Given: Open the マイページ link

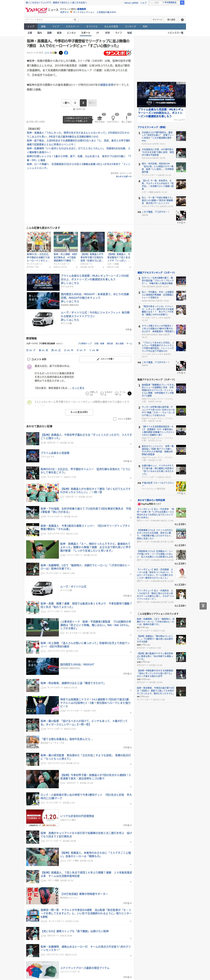Looking at the screenshot, I should [157, 19].
